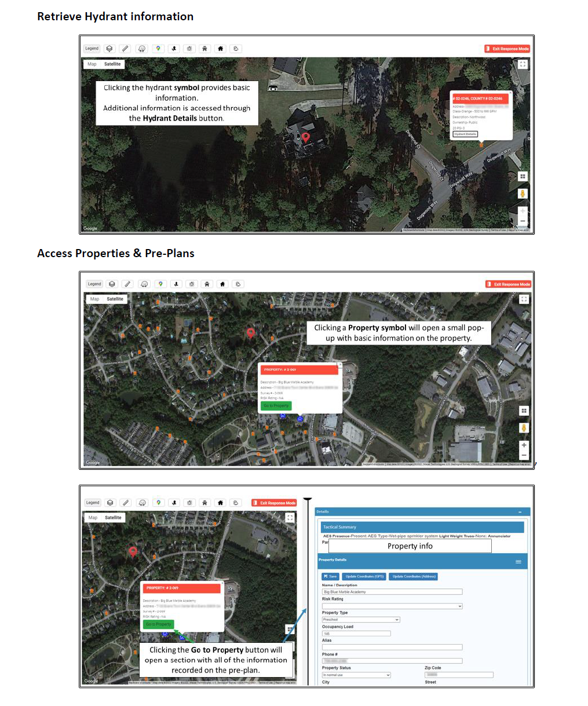
Task: Collapse the Details panel with the minus icon
Action: click(x=520, y=512)
